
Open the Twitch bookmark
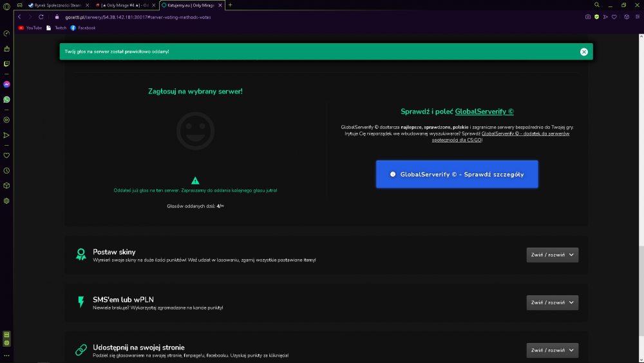pyautogui.click(x=56, y=28)
